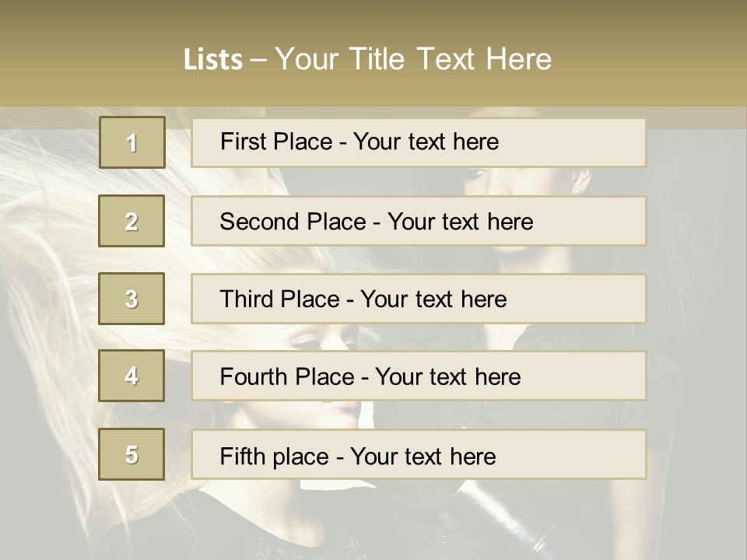The height and width of the screenshot is (560, 747).
Task: Click the words Title Text Here
Action: click(x=451, y=59)
